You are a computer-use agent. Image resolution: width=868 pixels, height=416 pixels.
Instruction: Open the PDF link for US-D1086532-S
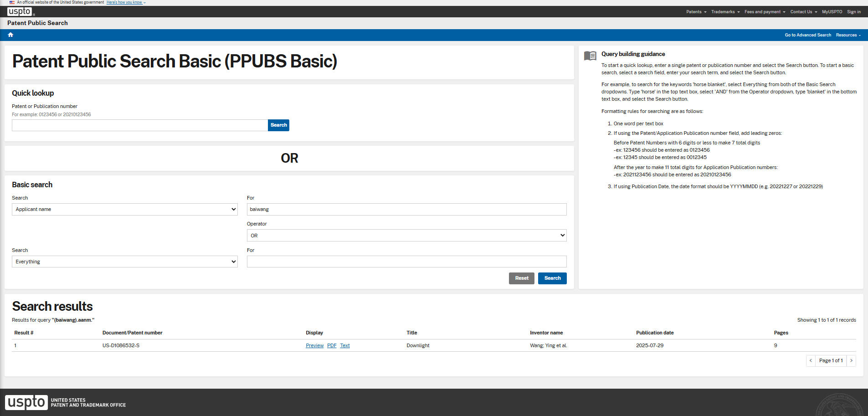pyautogui.click(x=332, y=345)
